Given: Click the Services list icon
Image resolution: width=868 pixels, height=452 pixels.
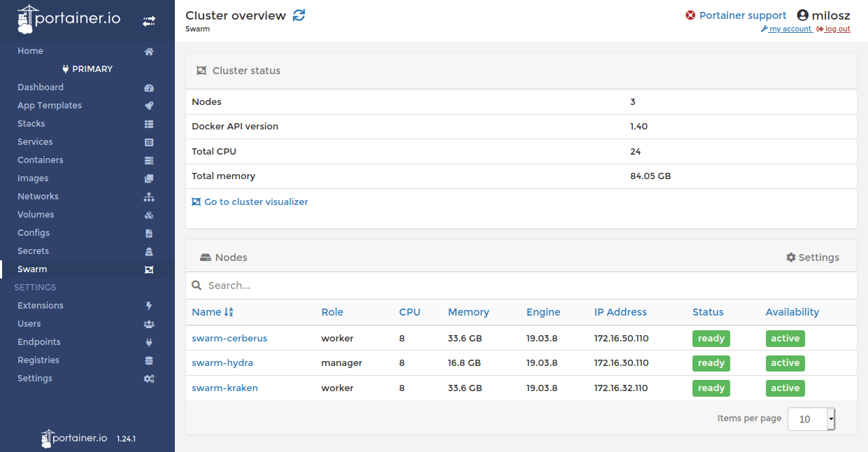Looking at the screenshot, I should pyautogui.click(x=149, y=143).
